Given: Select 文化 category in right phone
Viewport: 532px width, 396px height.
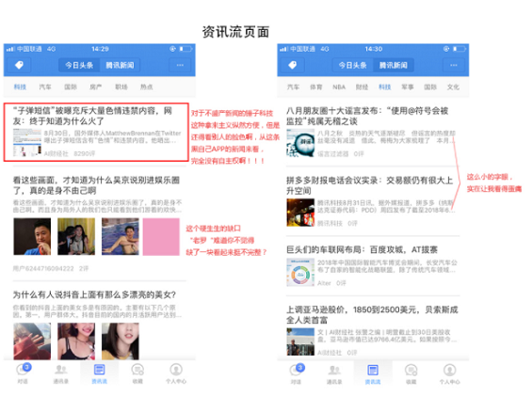Looking at the screenshot, I should [453, 87].
